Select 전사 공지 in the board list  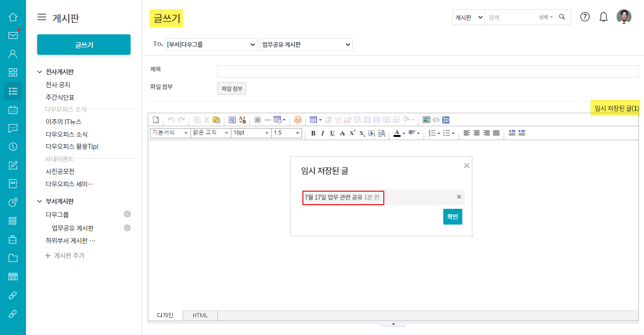pyautogui.click(x=58, y=85)
